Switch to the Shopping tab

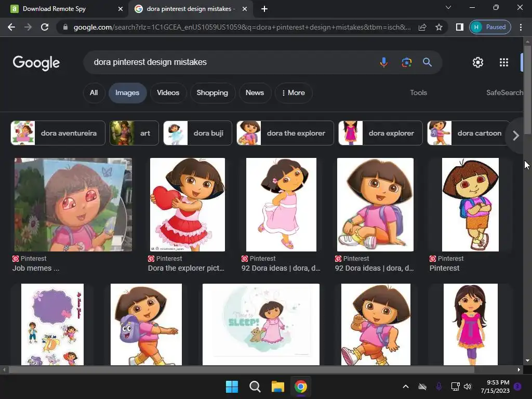(212, 92)
